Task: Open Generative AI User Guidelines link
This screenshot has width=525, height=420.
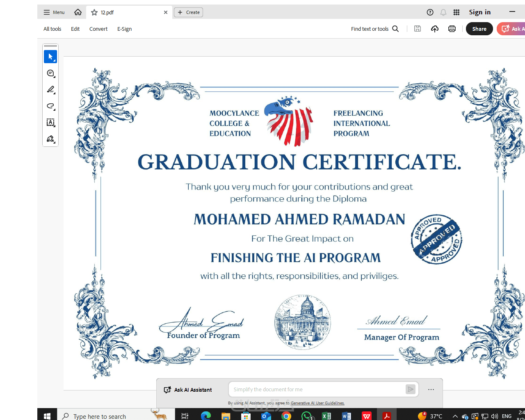Action: 317,403
